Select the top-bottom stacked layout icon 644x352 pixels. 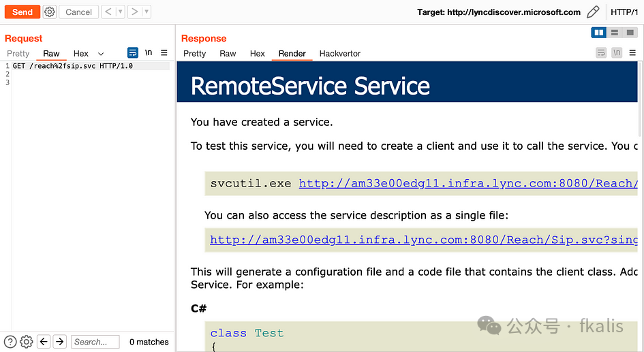[x=615, y=33]
